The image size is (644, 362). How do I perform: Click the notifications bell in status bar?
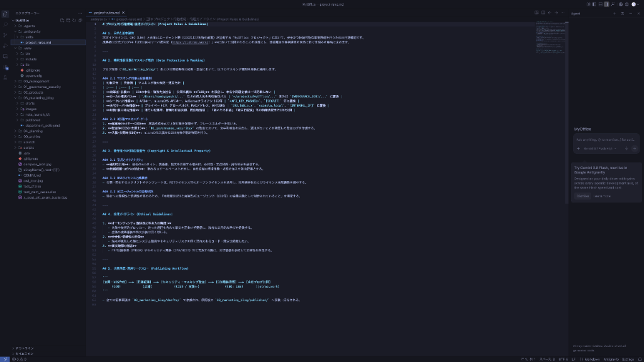click(x=640, y=359)
